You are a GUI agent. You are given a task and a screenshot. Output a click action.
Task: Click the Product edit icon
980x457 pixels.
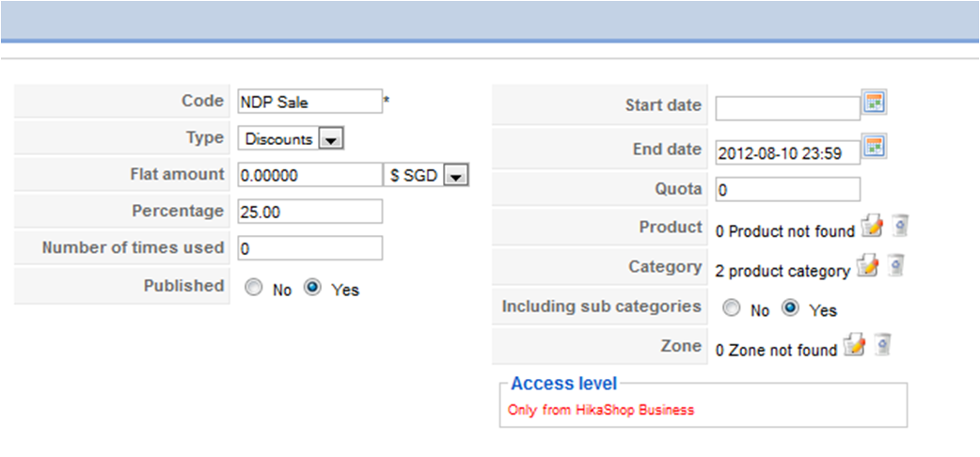click(871, 227)
